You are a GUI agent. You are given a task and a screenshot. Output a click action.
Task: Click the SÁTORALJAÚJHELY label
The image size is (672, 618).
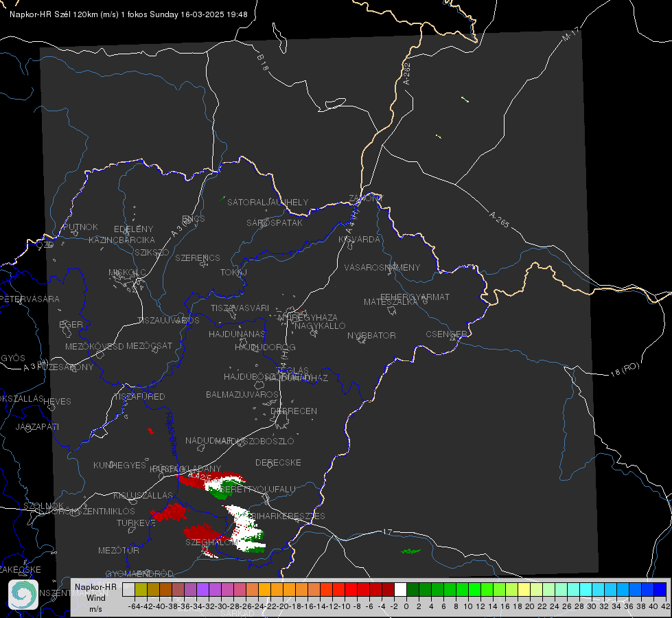268,202
